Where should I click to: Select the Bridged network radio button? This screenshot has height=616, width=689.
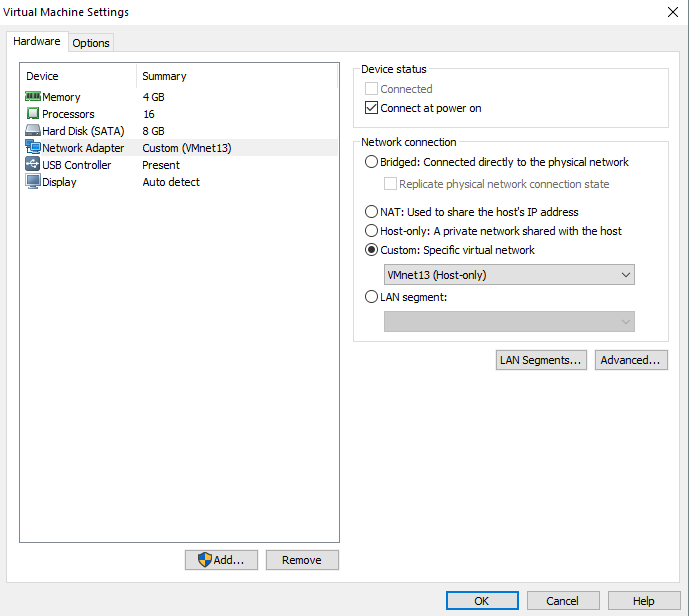coord(372,162)
